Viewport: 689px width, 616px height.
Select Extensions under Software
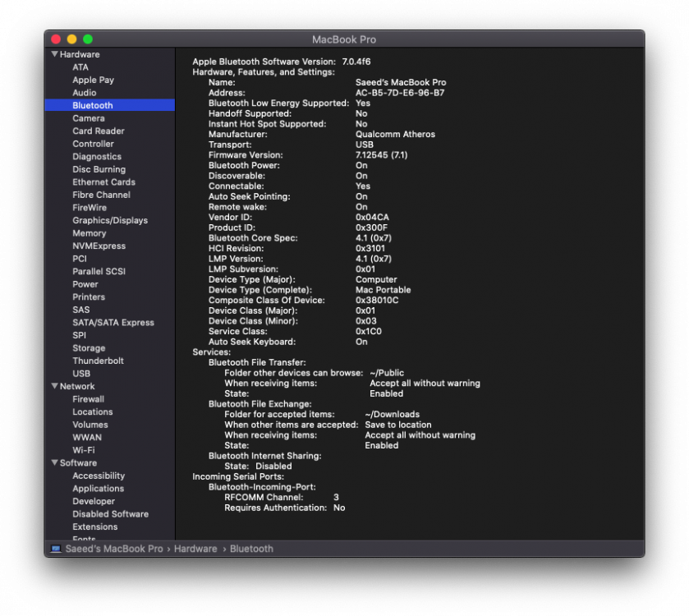(x=95, y=526)
